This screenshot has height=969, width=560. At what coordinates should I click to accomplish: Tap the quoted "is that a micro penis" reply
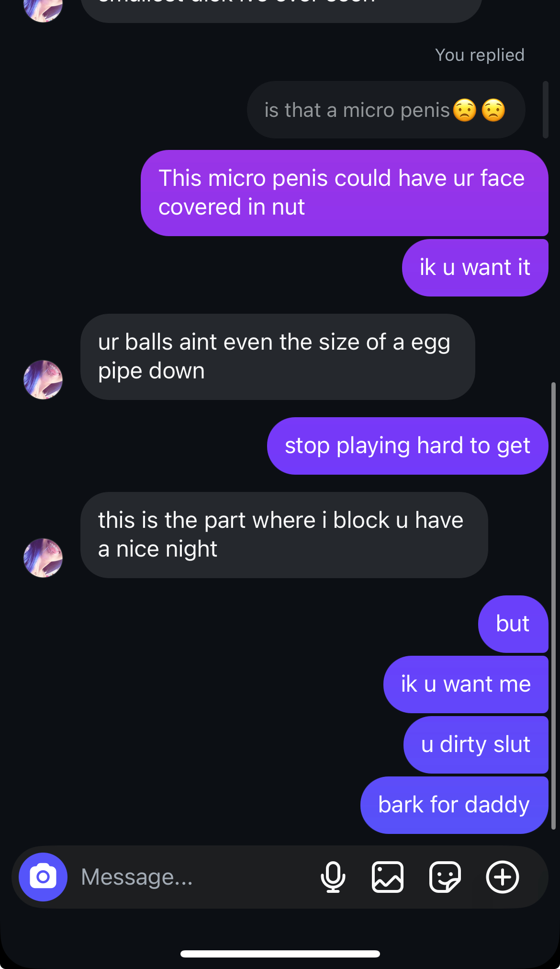(386, 110)
